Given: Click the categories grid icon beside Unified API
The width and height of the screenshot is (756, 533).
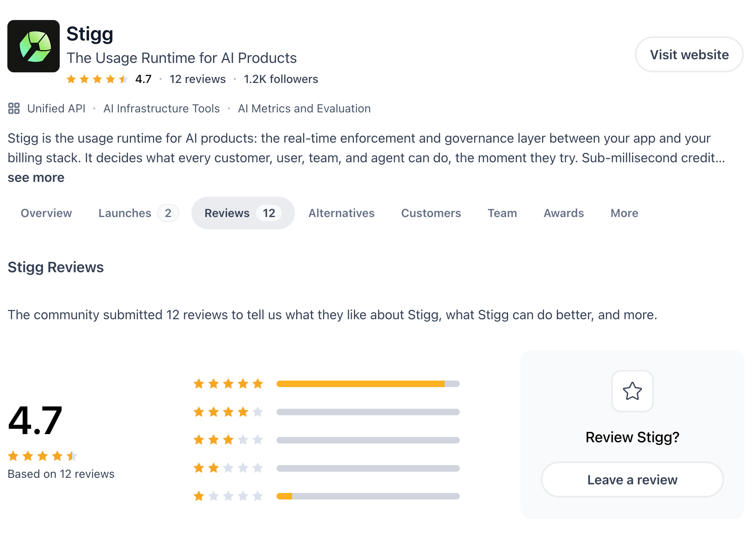Looking at the screenshot, I should (x=14, y=108).
